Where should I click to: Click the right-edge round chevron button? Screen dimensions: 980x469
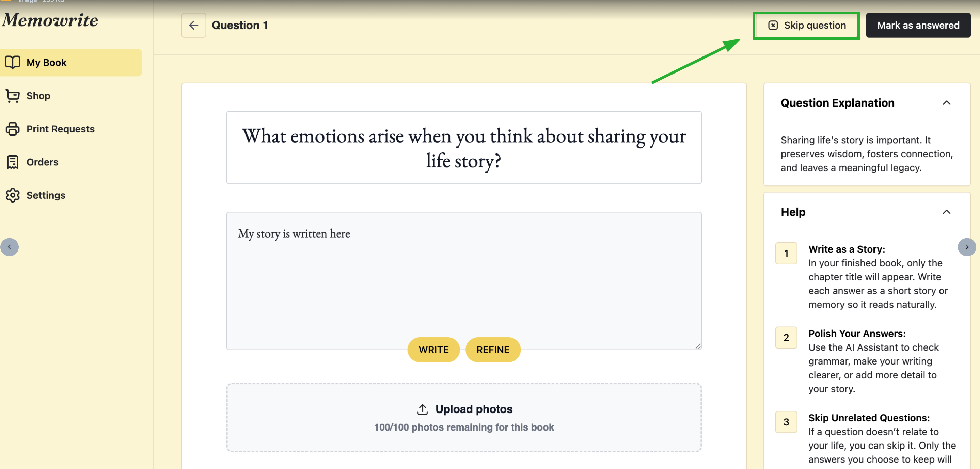(x=966, y=247)
